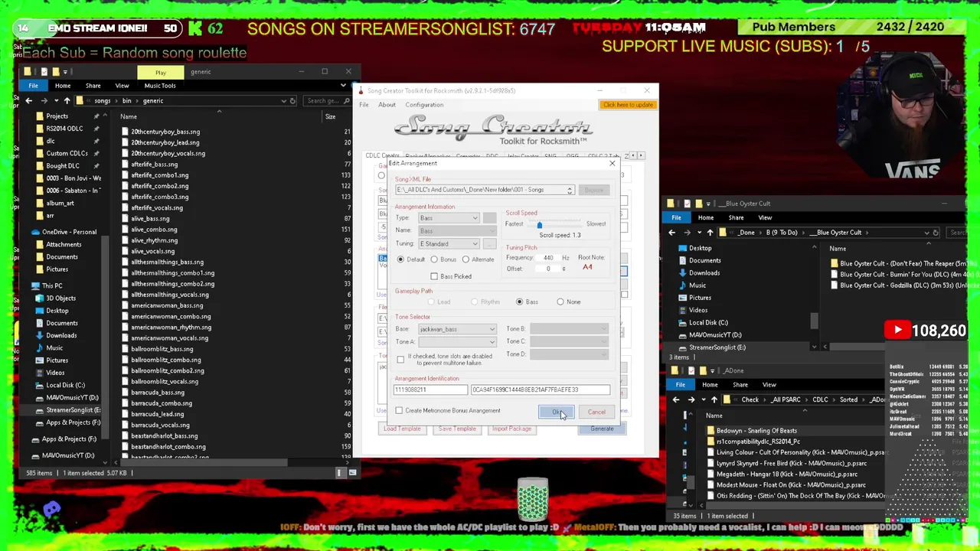Click Ok in Edit Arrangement dialog

coord(557,412)
